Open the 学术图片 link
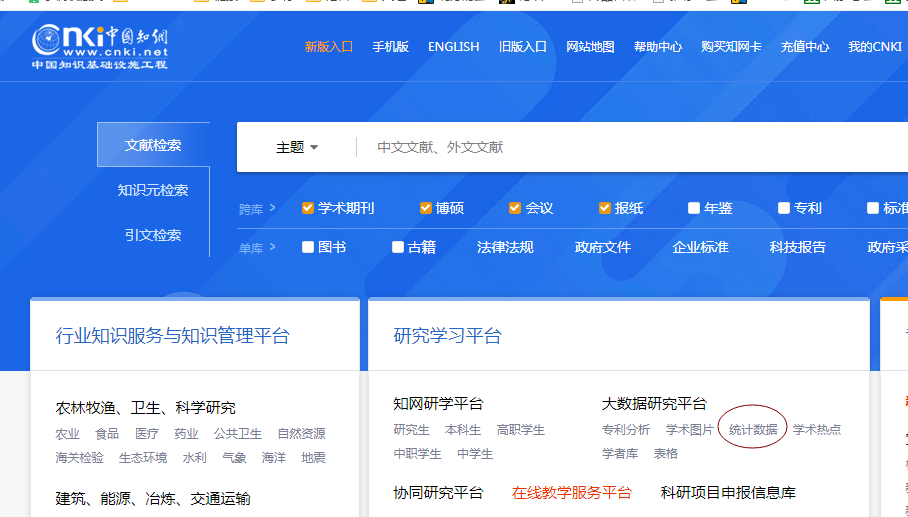The width and height of the screenshot is (908, 517). (690, 430)
